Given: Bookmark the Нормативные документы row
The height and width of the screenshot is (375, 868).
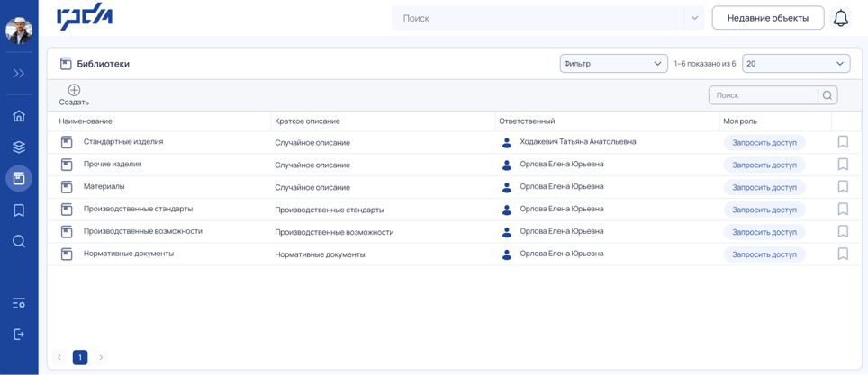Looking at the screenshot, I should tap(843, 254).
